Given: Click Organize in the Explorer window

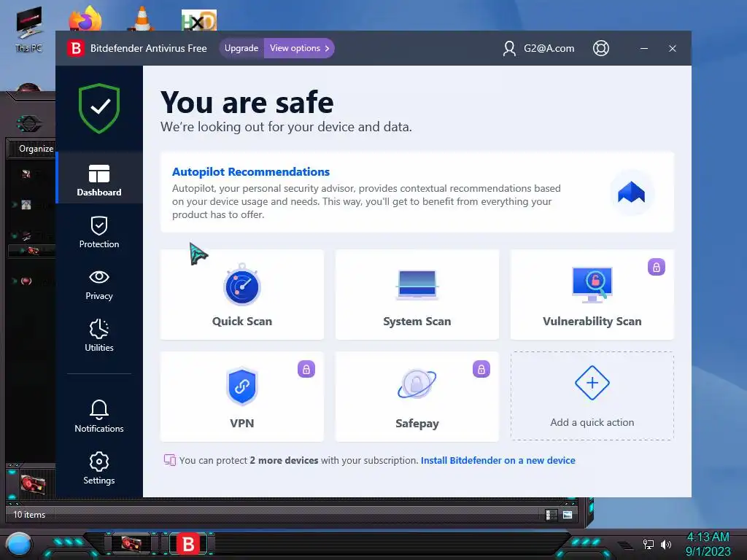Looking at the screenshot, I should 36,149.
